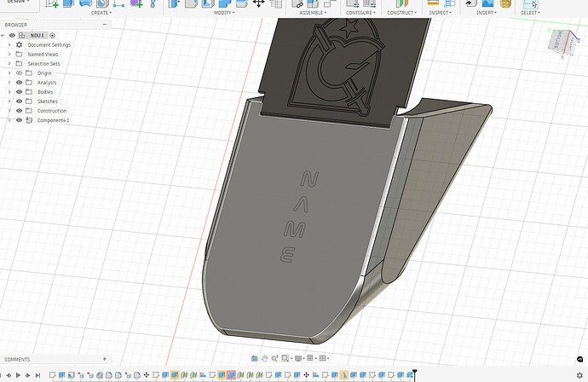Expand the Construction folder
Viewport: 588px width, 382px height.
(x=9, y=111)
